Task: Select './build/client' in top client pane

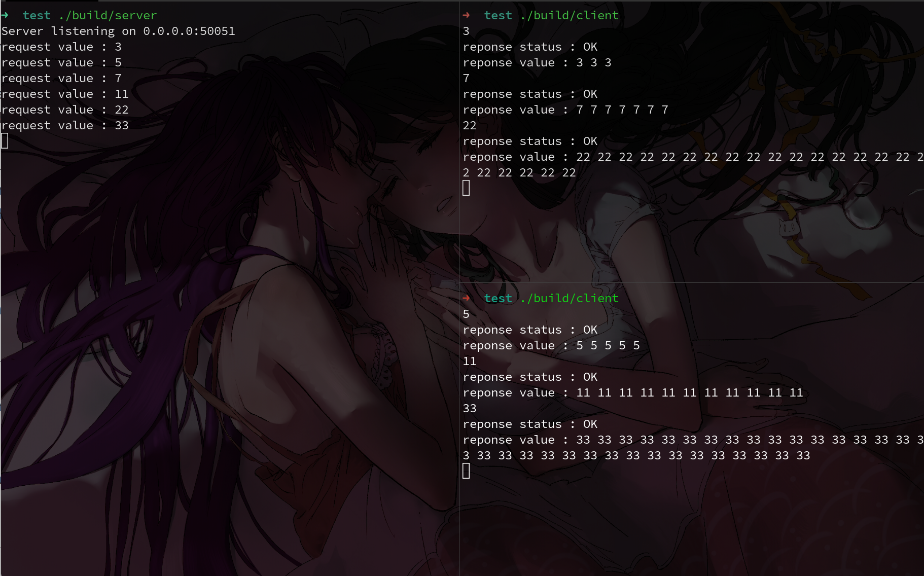Action: [570, 16]
